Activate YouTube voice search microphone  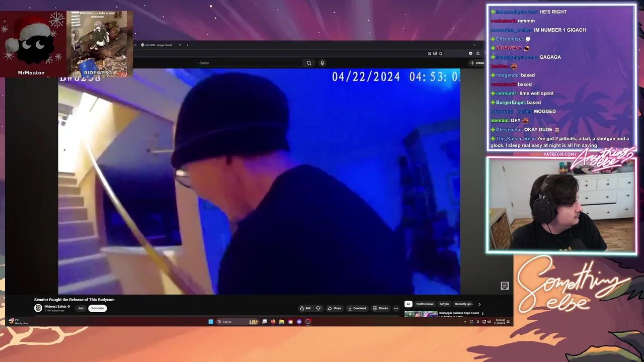[322, 63]
